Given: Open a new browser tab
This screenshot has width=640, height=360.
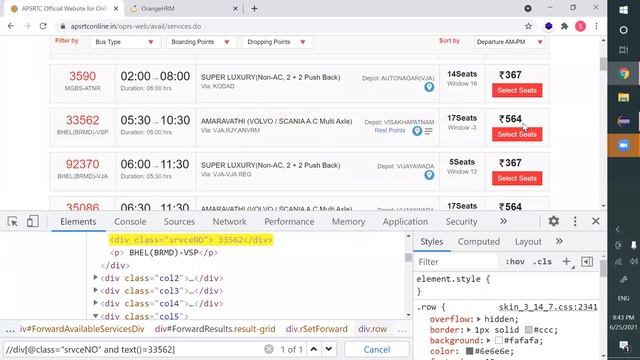Looking at the screenshot, I should pyautogui.click(x=254, y=9).
